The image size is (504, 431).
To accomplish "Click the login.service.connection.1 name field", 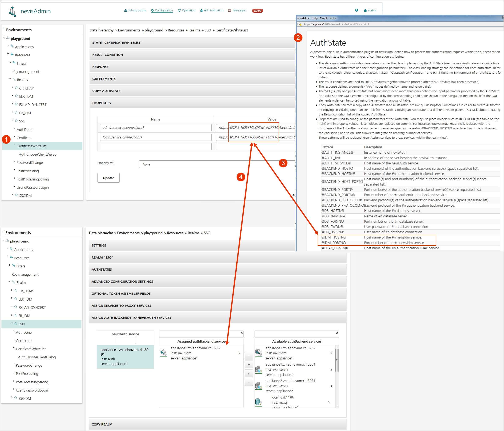I will click(x=156, y=137).
